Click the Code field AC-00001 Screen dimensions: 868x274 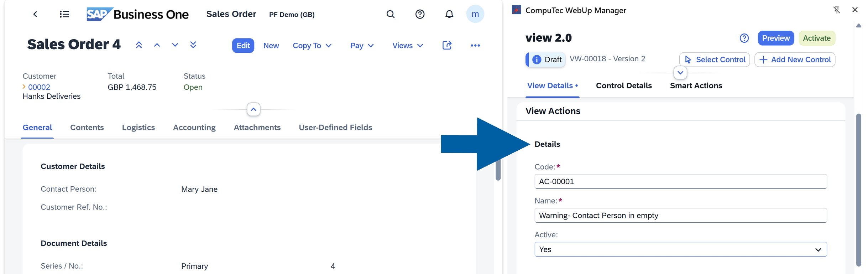coord(680,181)
